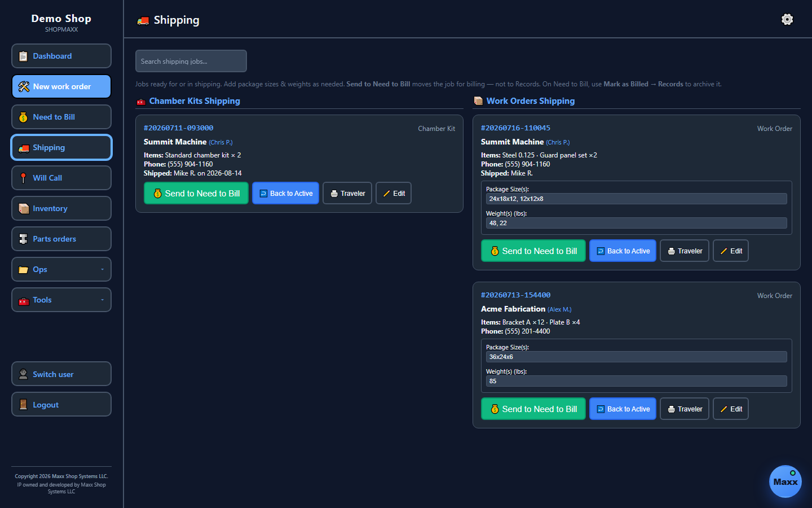The width and height of the screenshot is (812, 508).
Task: Click Package Size field showing 24x18x12, 12x12x8
Action: pyautogui.click(x=637, y=199)
